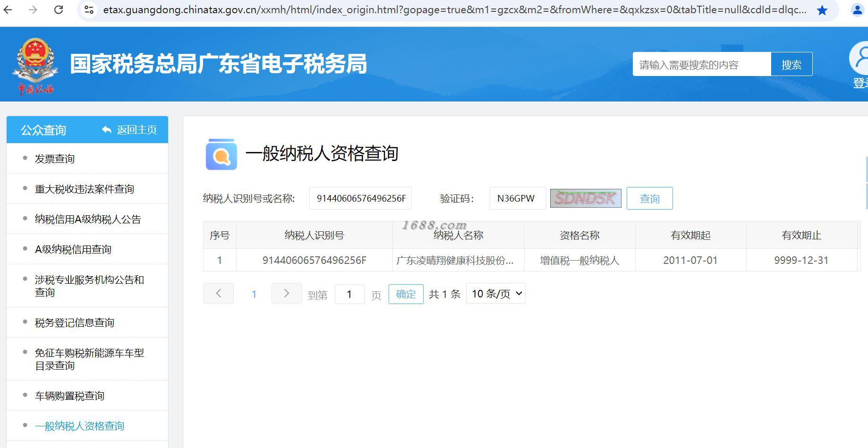
Task: Click the 序号 column header
Action: coord(220,235)
